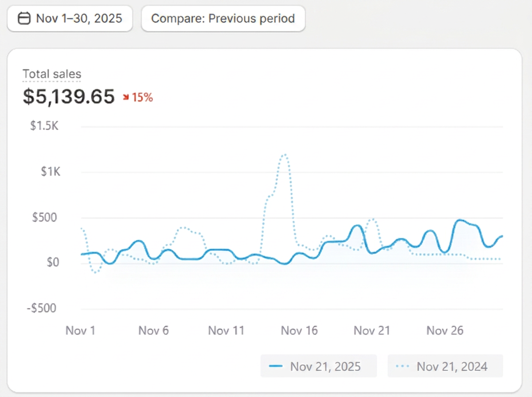Click the $5,139.65 total sales value
This screenshot has height=397, width=532.
pos(69,97)
